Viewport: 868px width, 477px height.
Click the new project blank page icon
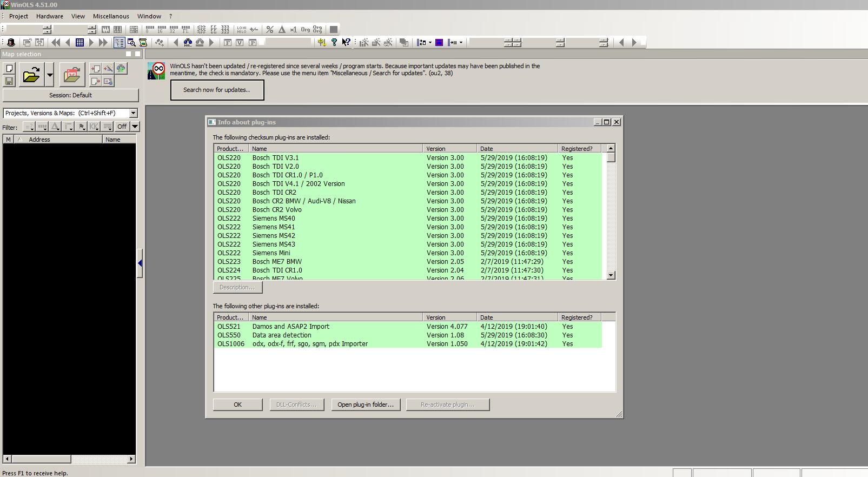tap(9, 69)
